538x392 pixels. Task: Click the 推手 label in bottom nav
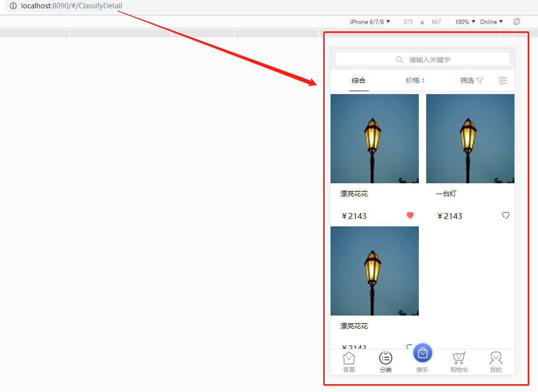pyautogui.click(x=422, y=370)
